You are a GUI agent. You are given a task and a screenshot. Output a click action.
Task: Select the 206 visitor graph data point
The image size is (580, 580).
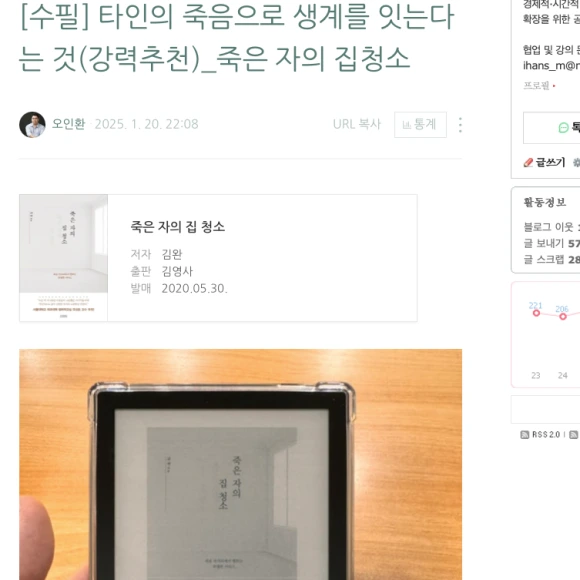click(x=563, y=316)
